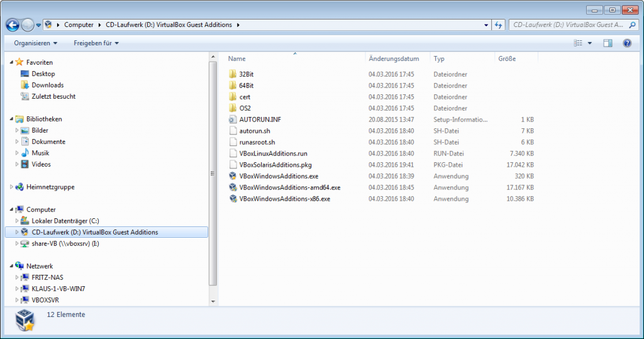Screen dimensions: 644x339
Task: Click the change view icon
Action: [578, 43]
